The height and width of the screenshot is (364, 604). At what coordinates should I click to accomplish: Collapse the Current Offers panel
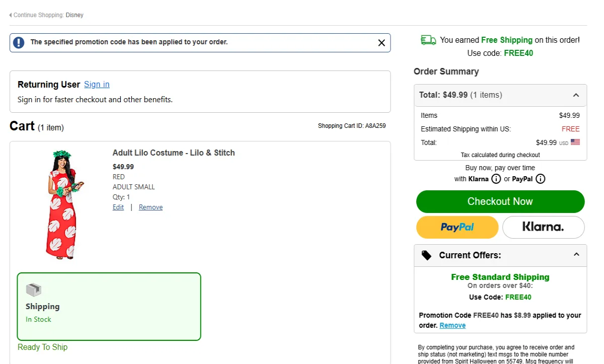(x=576, y=255)
